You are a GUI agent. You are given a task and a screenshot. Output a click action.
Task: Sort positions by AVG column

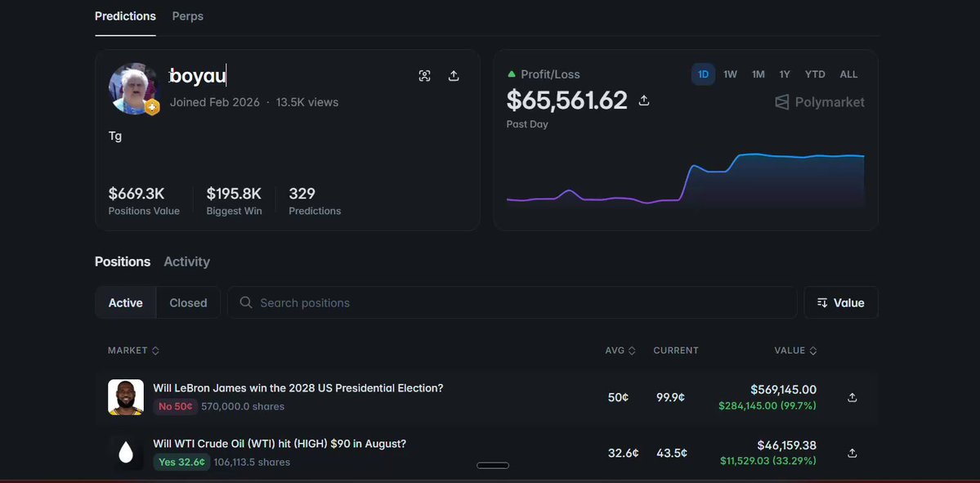pos(620,351)
